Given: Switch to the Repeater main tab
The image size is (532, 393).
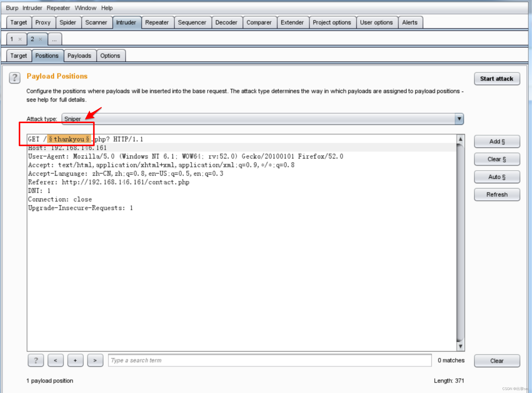Looking at the screenshot, I should pyautogui.click(x=157, y=23).
